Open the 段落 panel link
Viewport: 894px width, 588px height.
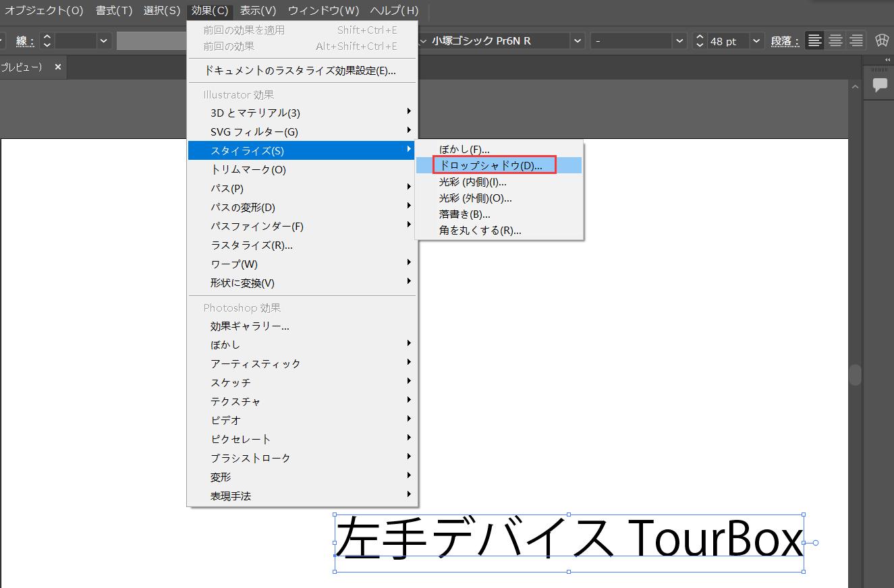[x=785, y=40]
